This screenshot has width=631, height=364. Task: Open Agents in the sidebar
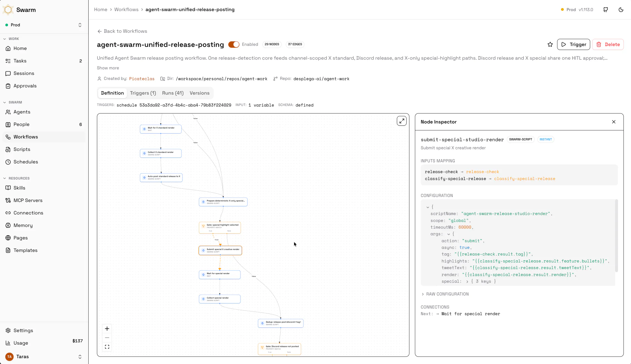44,112
